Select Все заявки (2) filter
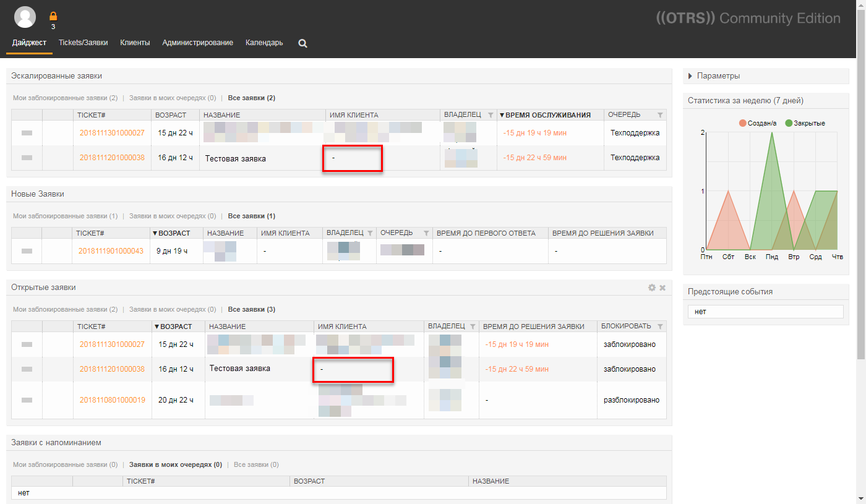Screen dimensions: 866x504 (252, 98)
